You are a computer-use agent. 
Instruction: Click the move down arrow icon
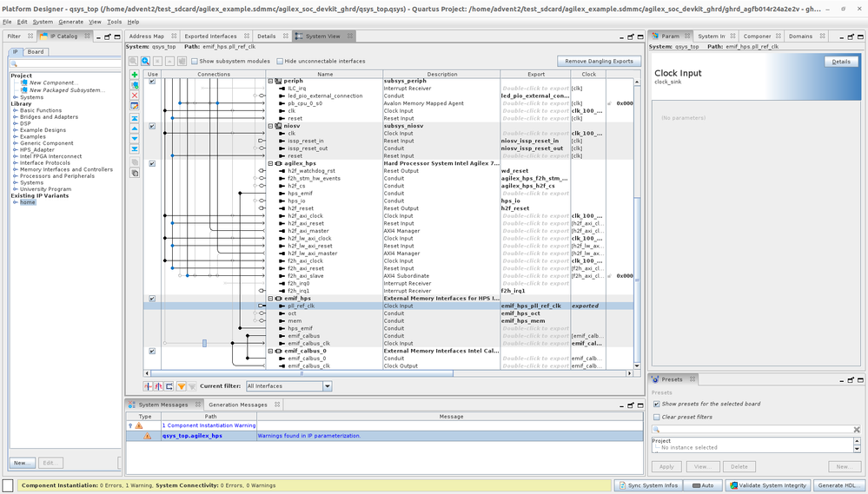pos(135,138)
